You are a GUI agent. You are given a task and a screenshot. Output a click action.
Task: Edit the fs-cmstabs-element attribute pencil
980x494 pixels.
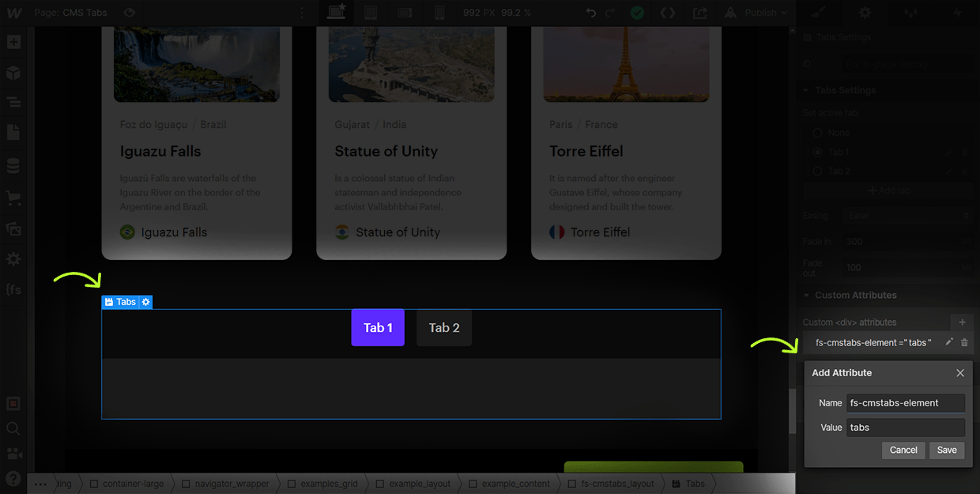pos(949,342)
